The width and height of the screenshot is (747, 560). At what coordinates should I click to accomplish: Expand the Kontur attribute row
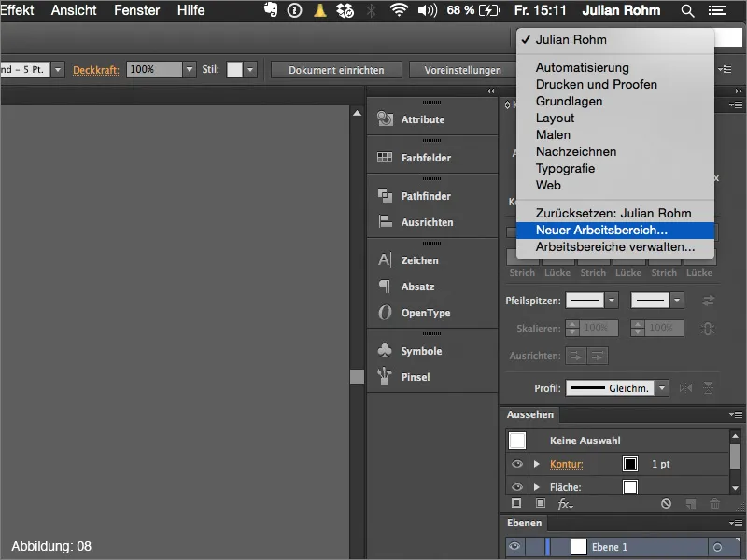click(536, 464)
